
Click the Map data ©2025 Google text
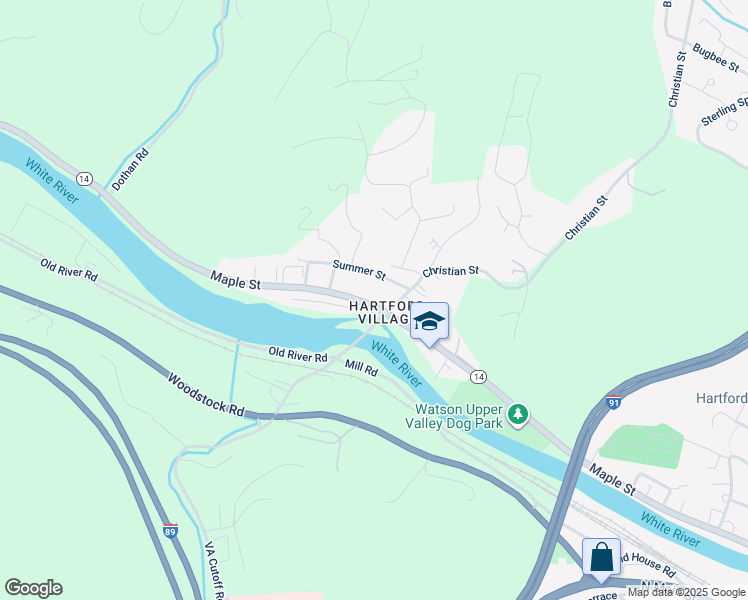point(686,592)
